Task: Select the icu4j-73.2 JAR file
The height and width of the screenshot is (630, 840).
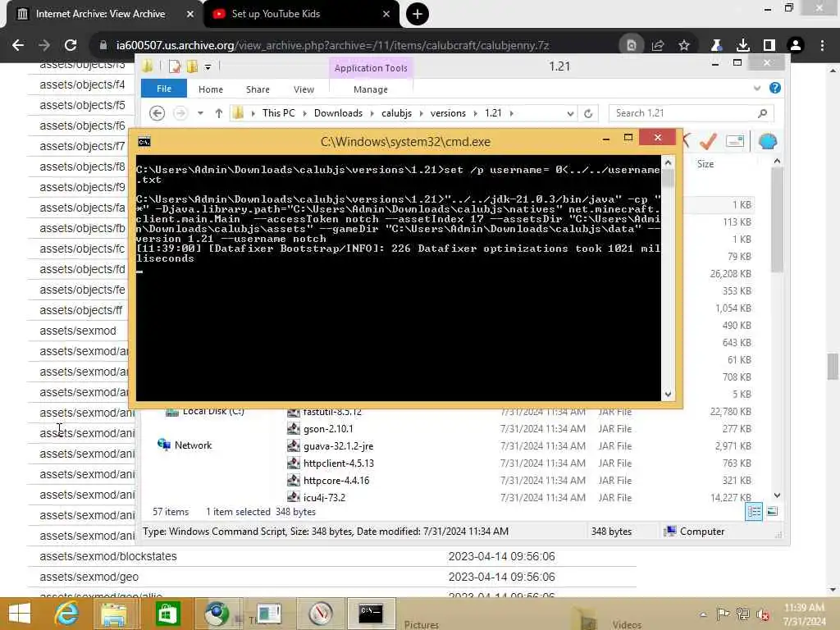Action: click(x=324, y=497)
